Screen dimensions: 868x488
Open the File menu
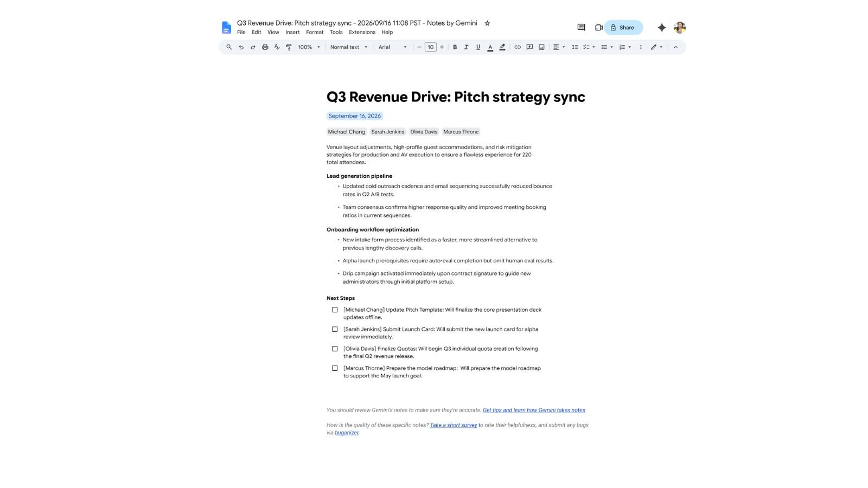click(241, 33)
